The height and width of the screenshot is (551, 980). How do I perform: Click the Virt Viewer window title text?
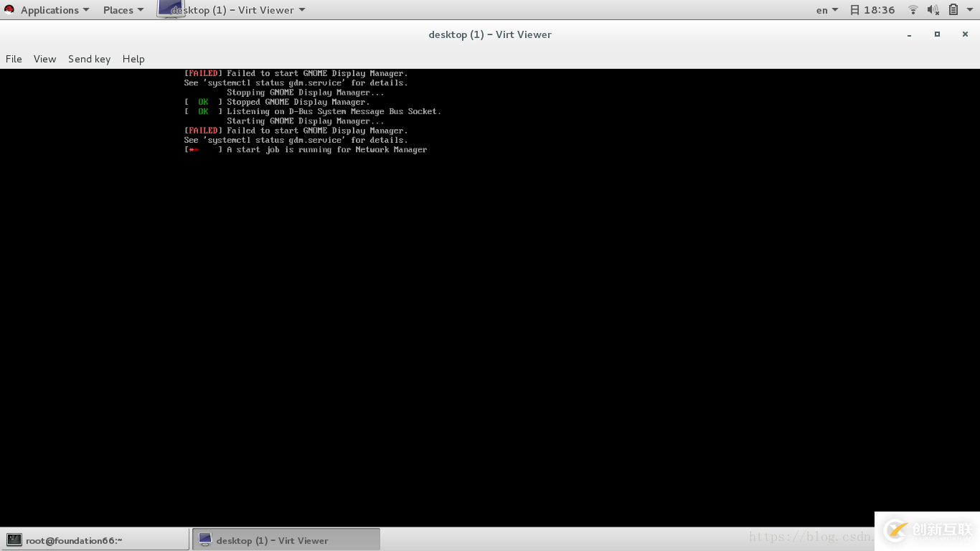pos(490,34)
